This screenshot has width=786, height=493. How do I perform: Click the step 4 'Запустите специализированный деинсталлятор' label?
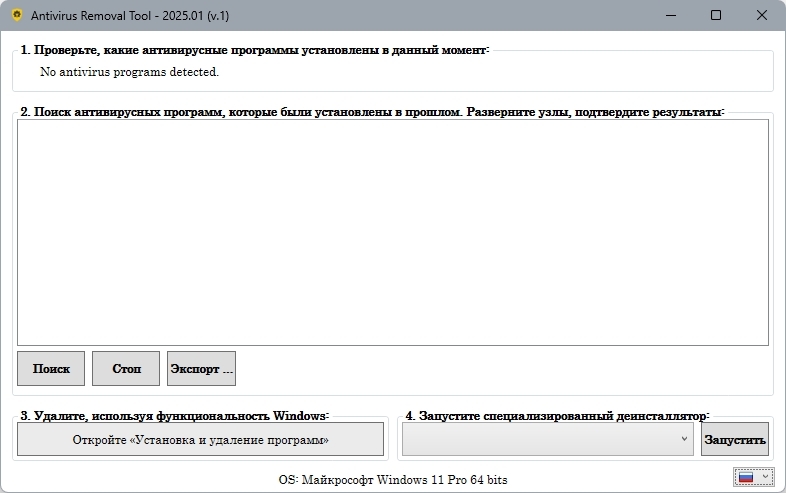pos(557,416)
